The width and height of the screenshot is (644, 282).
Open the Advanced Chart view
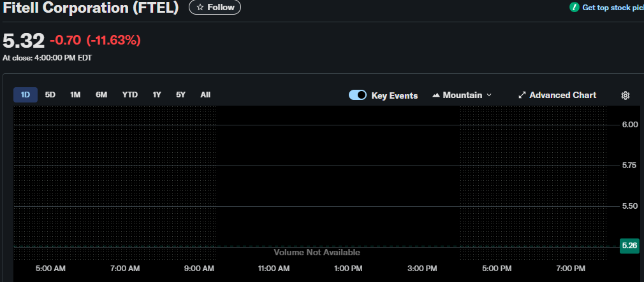coord(562,95)
